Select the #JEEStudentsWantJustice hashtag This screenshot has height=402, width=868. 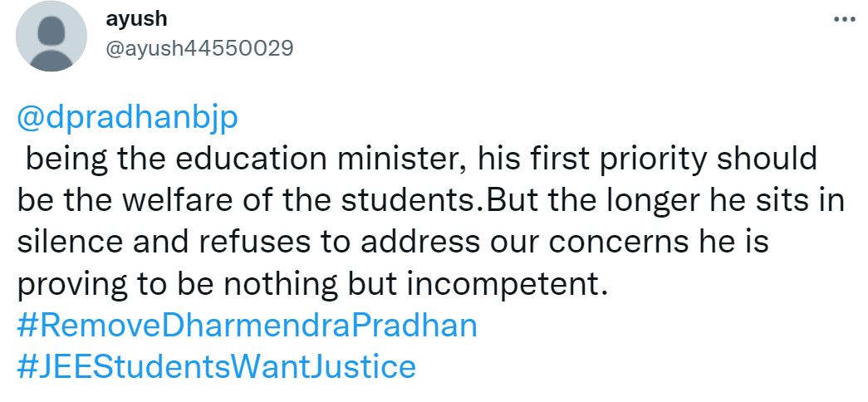click(215, 365)
